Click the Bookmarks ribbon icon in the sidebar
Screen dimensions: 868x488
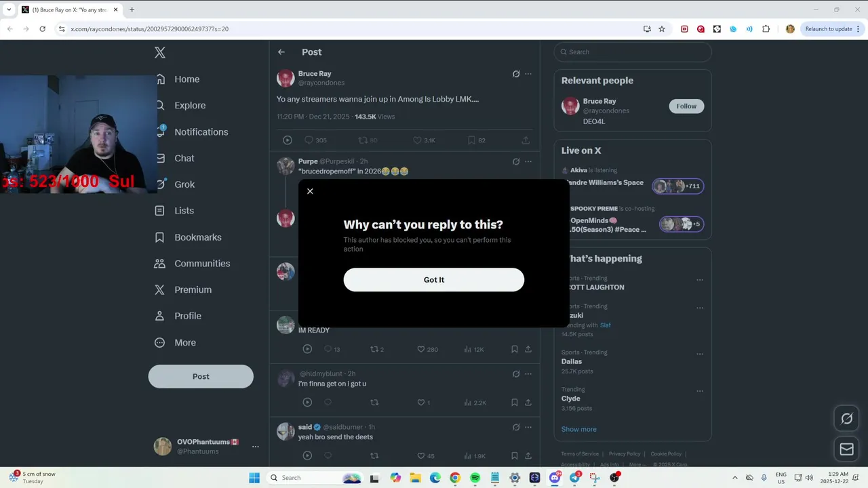[x=160, y=237]
